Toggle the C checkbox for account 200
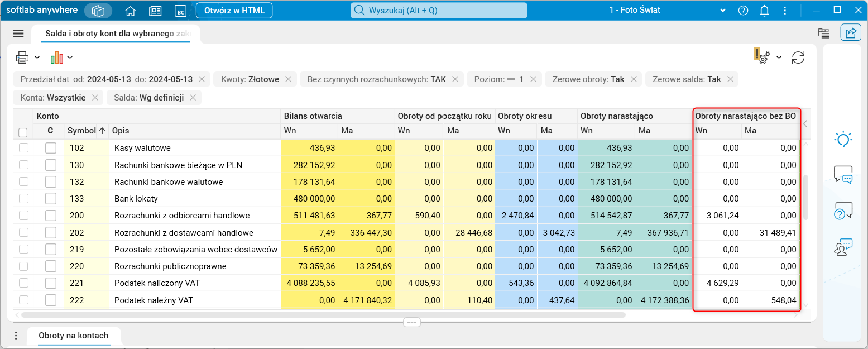The image size is (868, 349). [x=51, y=216]
